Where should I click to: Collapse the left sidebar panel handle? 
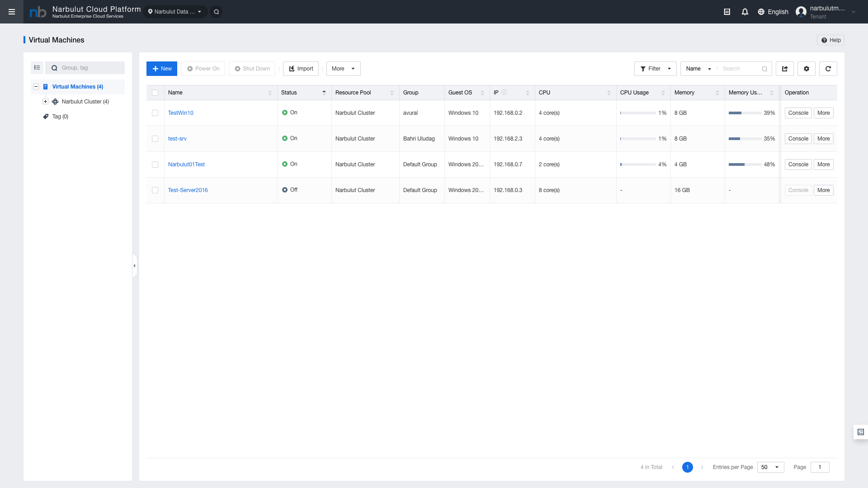134,266
